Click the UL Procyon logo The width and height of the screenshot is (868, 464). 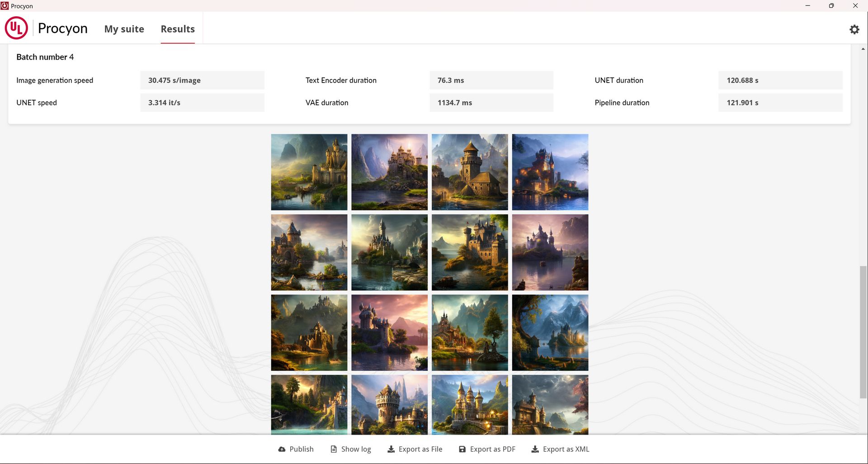click(16, 28)
